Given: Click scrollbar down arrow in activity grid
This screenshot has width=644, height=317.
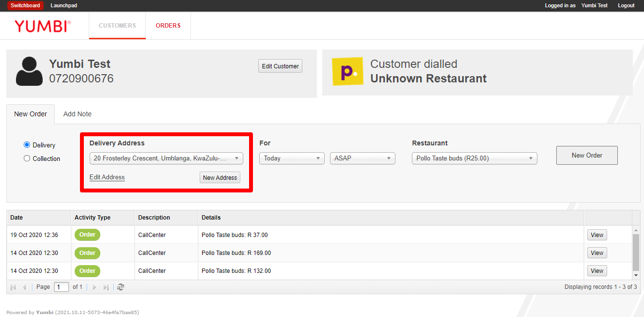Looking at the screenshot, I should coord(636,276).
